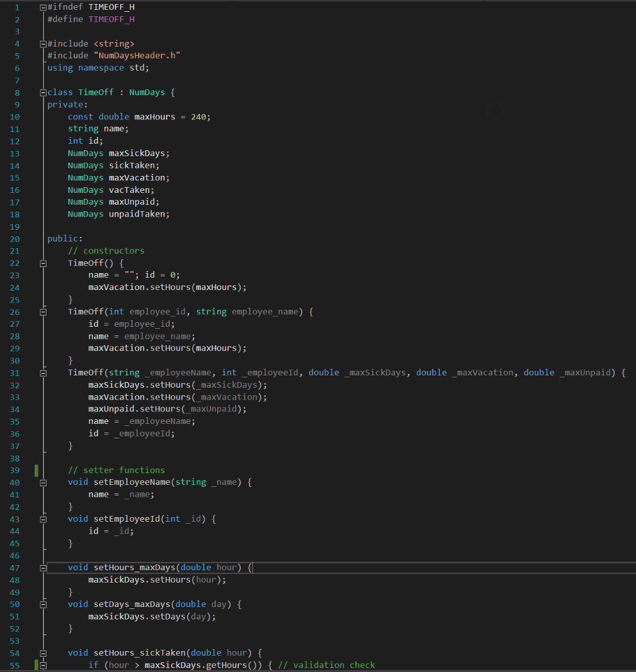Screen dimensions: 636x672
Task: Click 'maxUnpaid.setHours(_maxUnpaid);' statement
Action: (x=167, y=409)
